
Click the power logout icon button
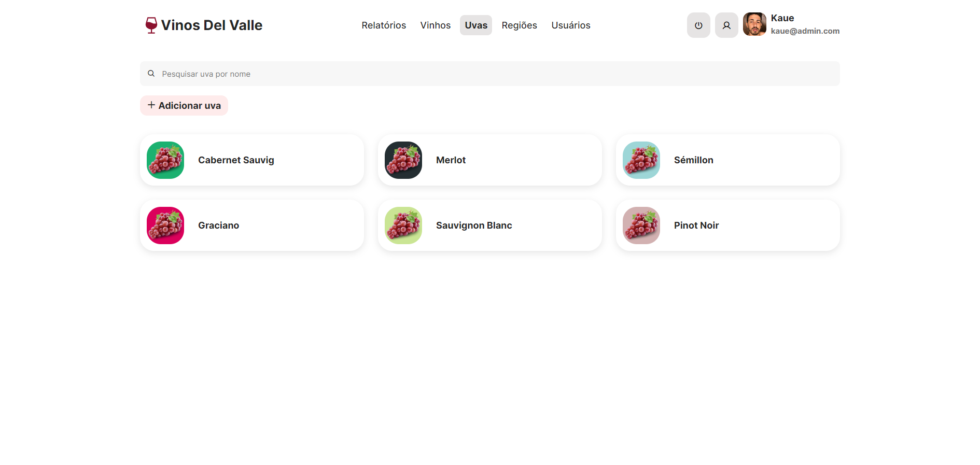[698, 25]
